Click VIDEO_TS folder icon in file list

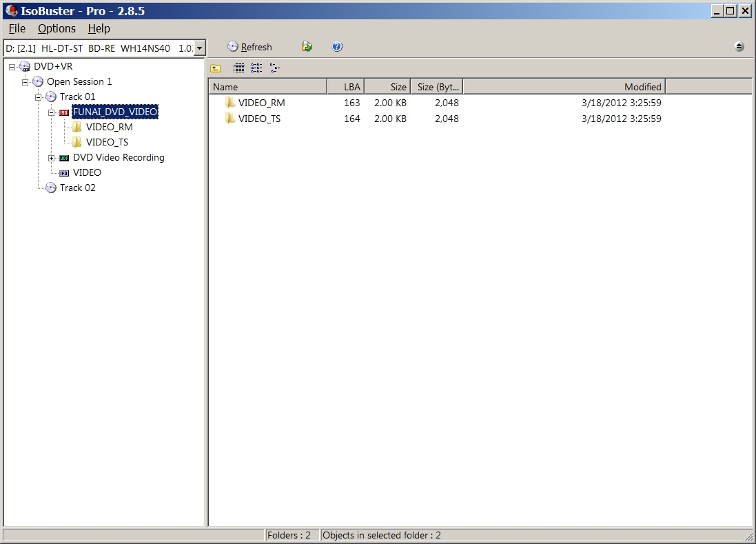(x=230, y=118)
